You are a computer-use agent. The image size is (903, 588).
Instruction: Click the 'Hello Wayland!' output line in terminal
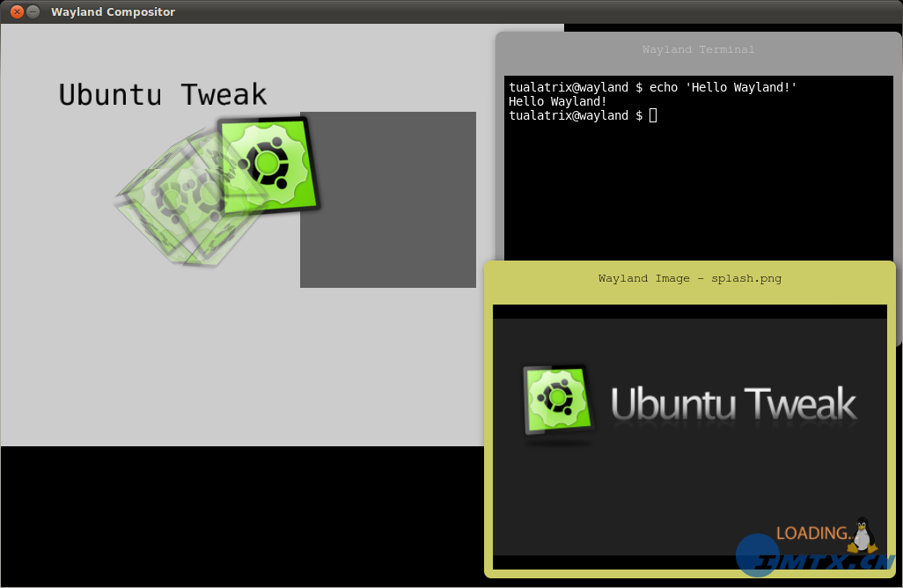coord(557,102)
